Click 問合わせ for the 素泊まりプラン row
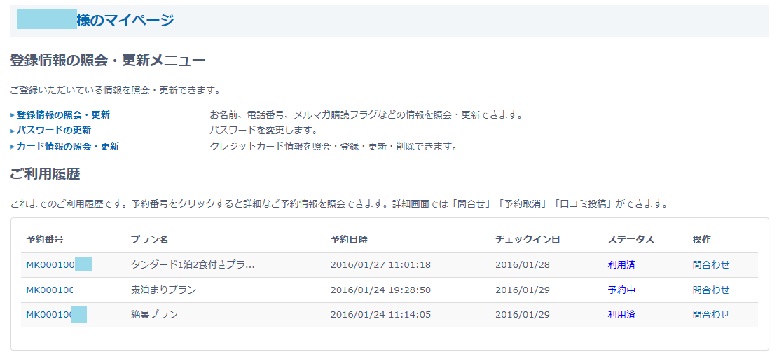The height and width of the screenshot is (362, 776). 711,290
